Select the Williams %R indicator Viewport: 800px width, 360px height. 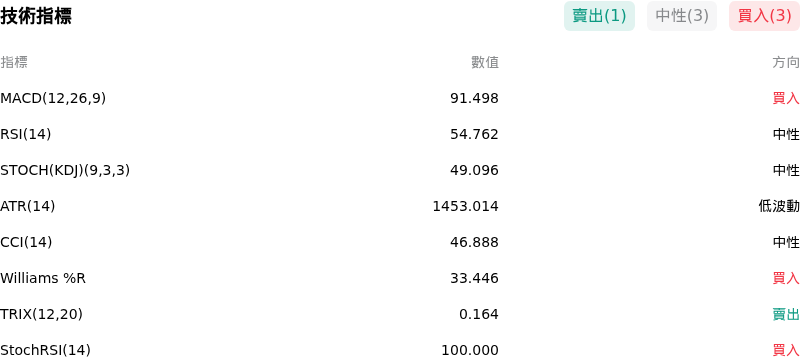click(x=43, y=278)
